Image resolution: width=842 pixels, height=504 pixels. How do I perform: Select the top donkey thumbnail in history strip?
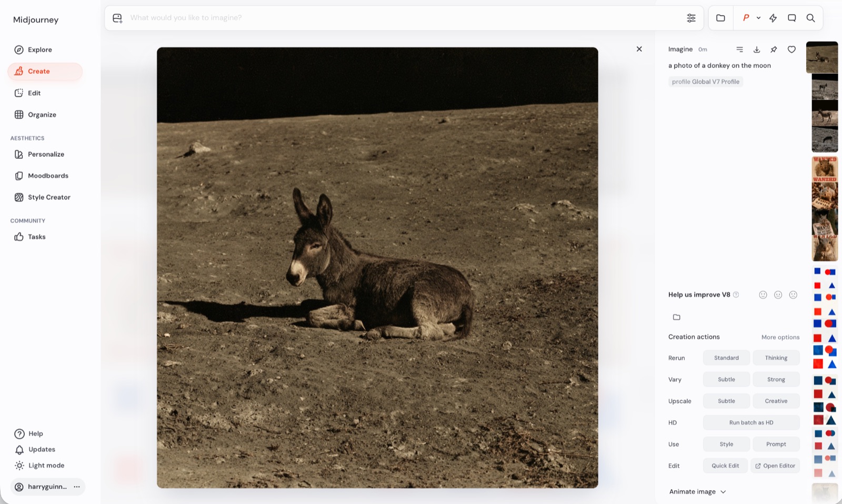click(821, 57)
